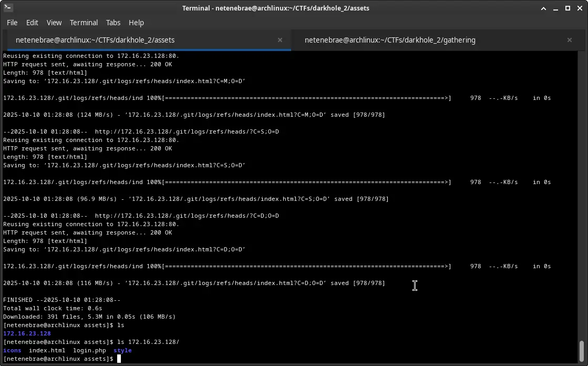This screenshot has width=588, height=366.
Task: Open the Help menu
Action: click(x=136, y=23)
